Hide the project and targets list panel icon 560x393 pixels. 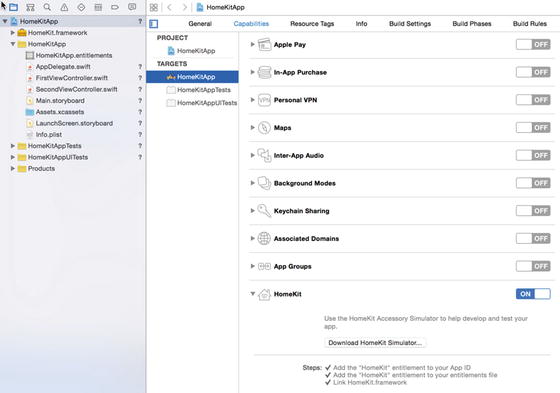coord(154,24)
